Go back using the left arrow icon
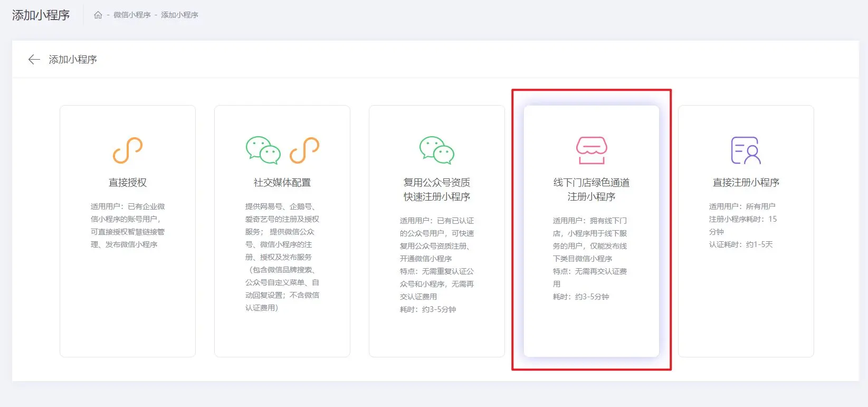 pyautogui.click(x=34, y=60)
